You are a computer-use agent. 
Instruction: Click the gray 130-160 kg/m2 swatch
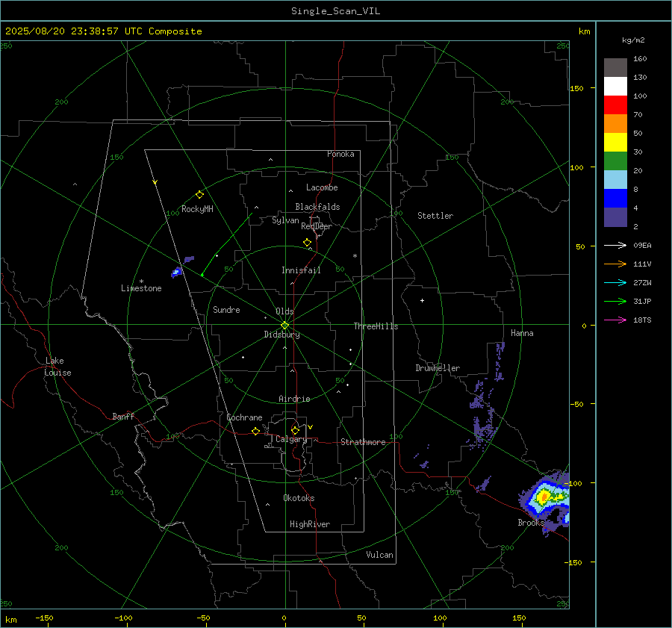tap(615, 68)
